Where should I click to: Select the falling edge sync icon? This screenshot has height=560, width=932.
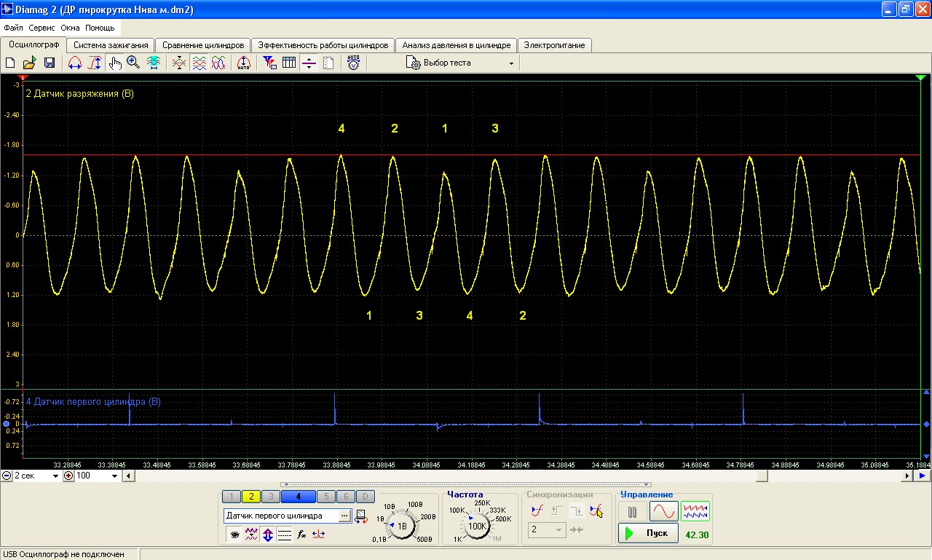coord(577,510)
